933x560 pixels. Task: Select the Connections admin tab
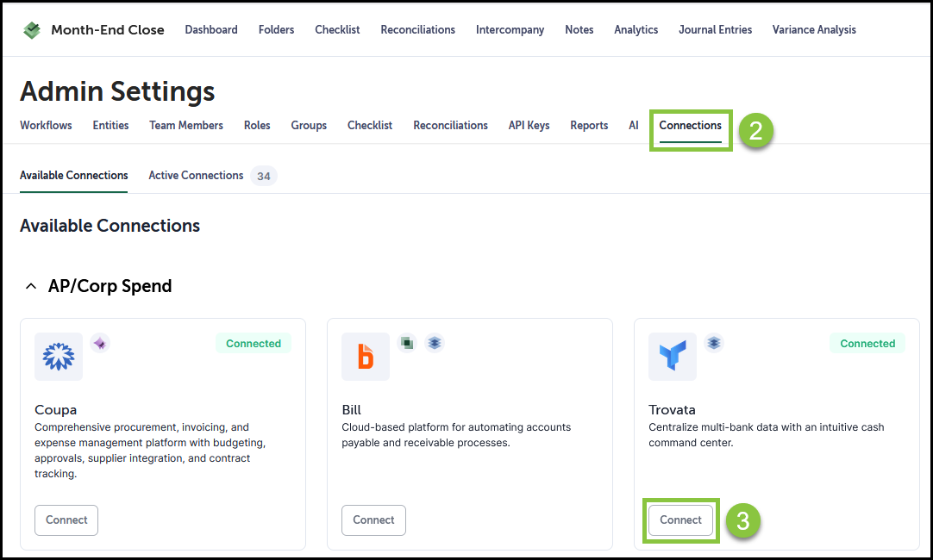(690, 126)
